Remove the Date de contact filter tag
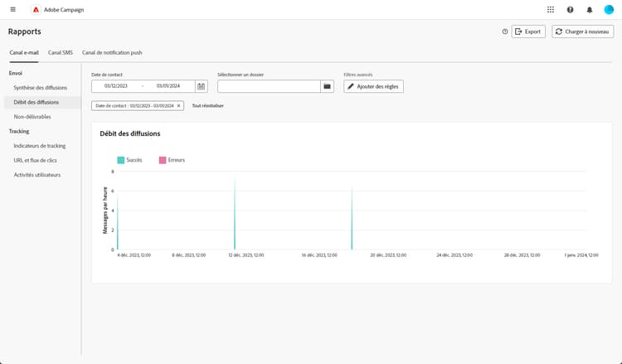 [x=178, y=106]
